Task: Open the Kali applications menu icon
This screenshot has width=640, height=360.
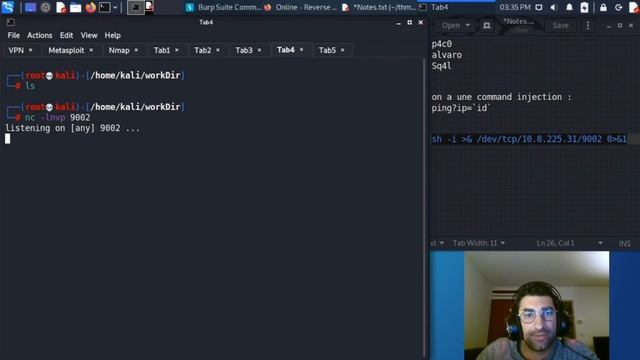Action: (x=8, y=7)
